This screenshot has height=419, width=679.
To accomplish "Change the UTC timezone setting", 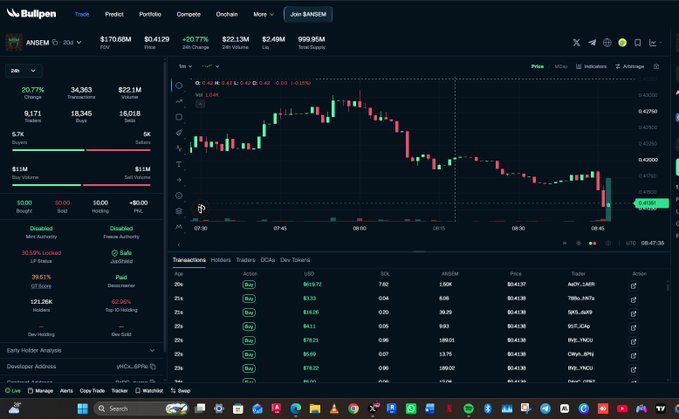I will pyautogui.click(x=631, y=243).
